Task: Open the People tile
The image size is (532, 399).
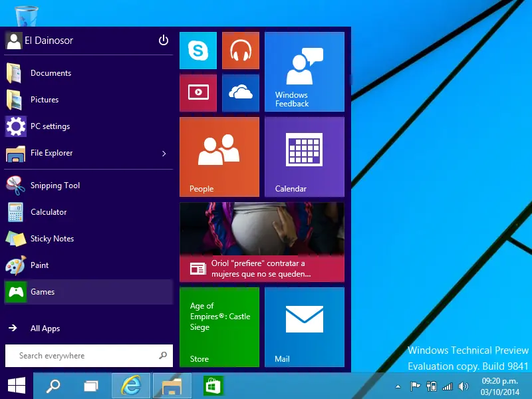Action: pyautogui.click(x=219, y=156)
